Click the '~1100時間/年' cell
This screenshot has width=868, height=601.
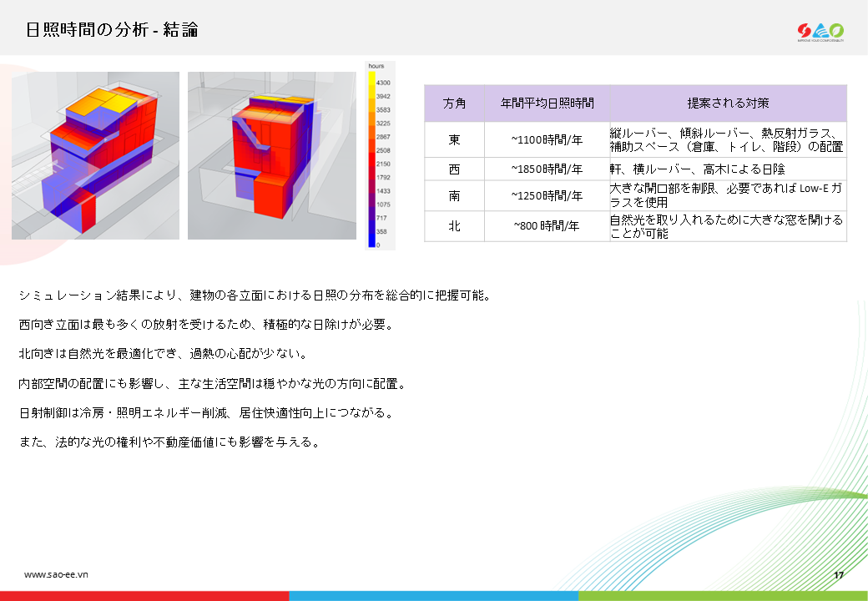(547, 140)
